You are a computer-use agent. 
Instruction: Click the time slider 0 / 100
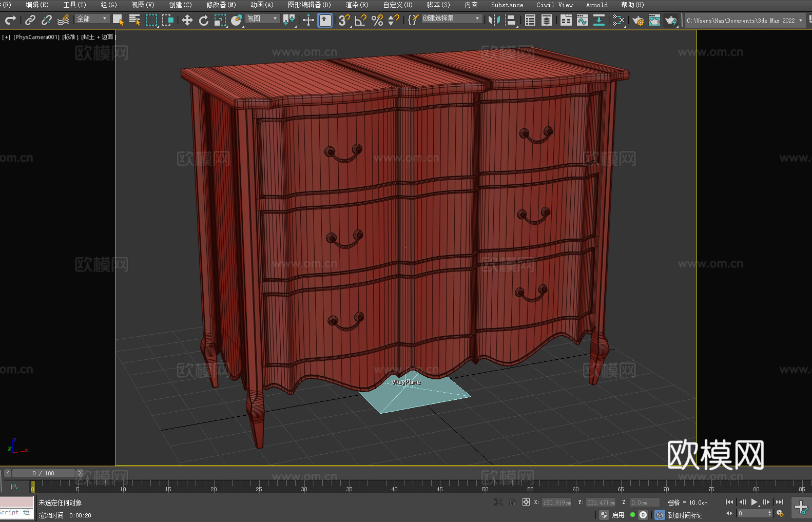click(44, 473)
